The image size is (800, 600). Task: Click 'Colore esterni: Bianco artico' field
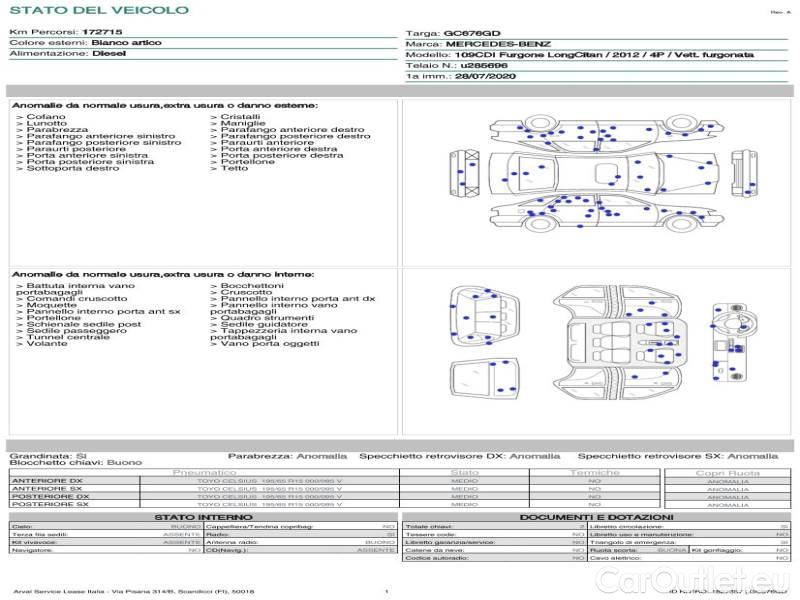85,43
